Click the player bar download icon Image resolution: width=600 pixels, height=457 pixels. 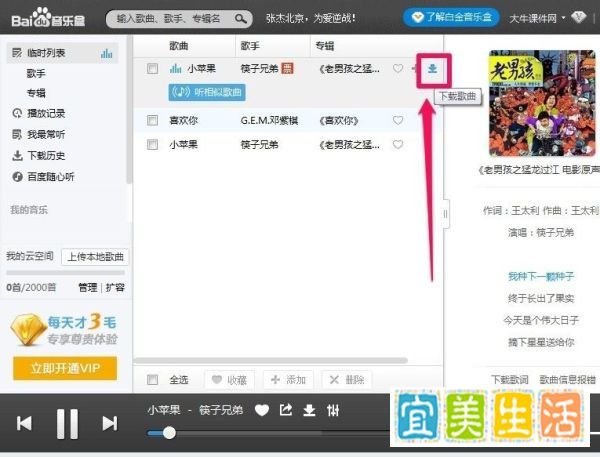309,410
